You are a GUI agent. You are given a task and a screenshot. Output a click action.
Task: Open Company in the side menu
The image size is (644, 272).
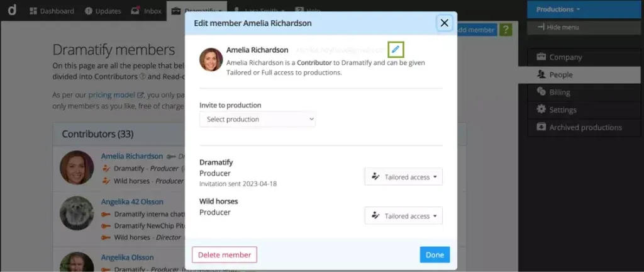583,57
